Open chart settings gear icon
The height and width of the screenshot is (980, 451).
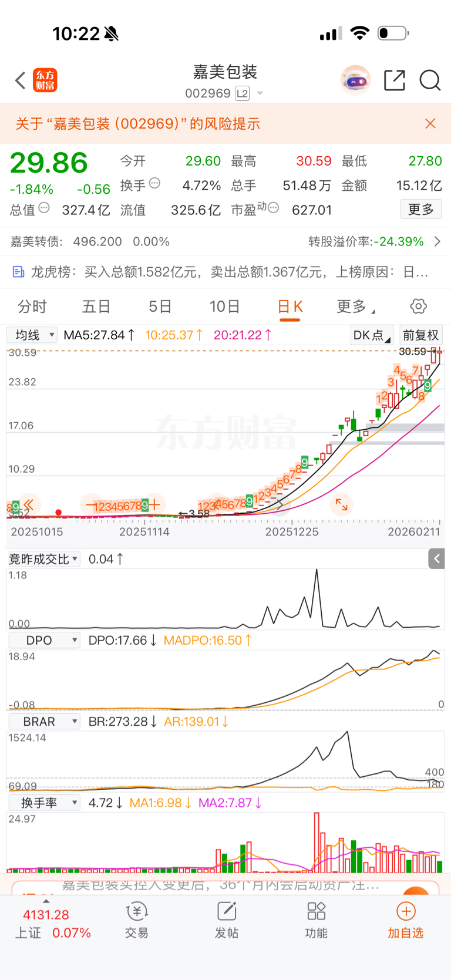418,306
